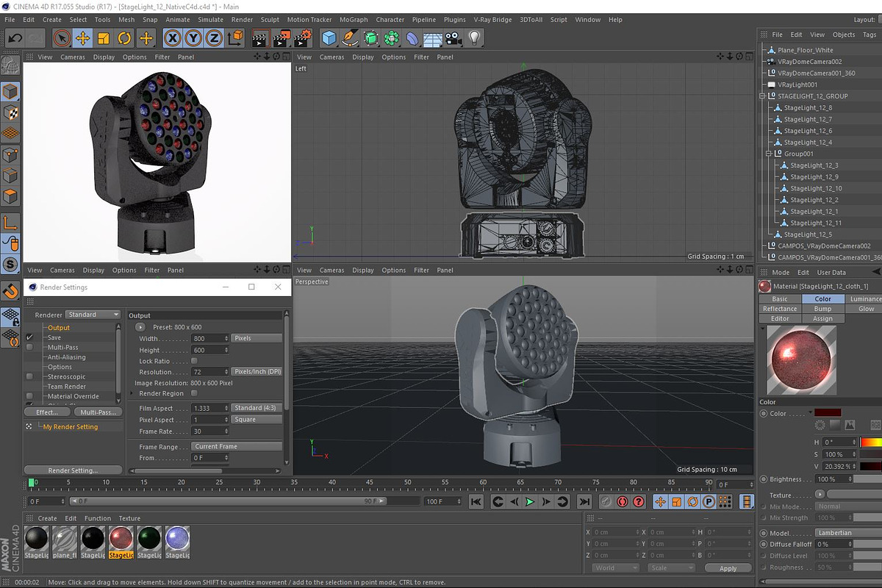Click the Bend deformer icon
This screenshot has width=882, height=588.
pyautogui.click(x=413, y=37)
